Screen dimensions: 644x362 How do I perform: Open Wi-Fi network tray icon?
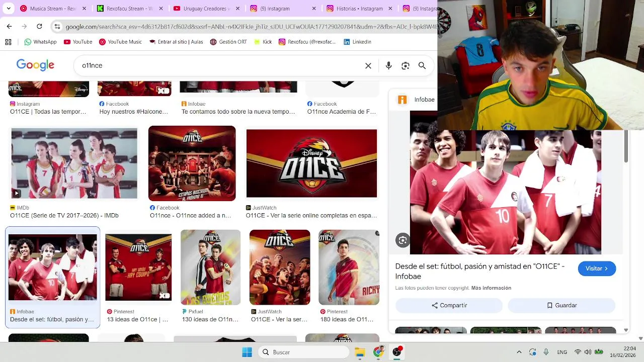578,352
